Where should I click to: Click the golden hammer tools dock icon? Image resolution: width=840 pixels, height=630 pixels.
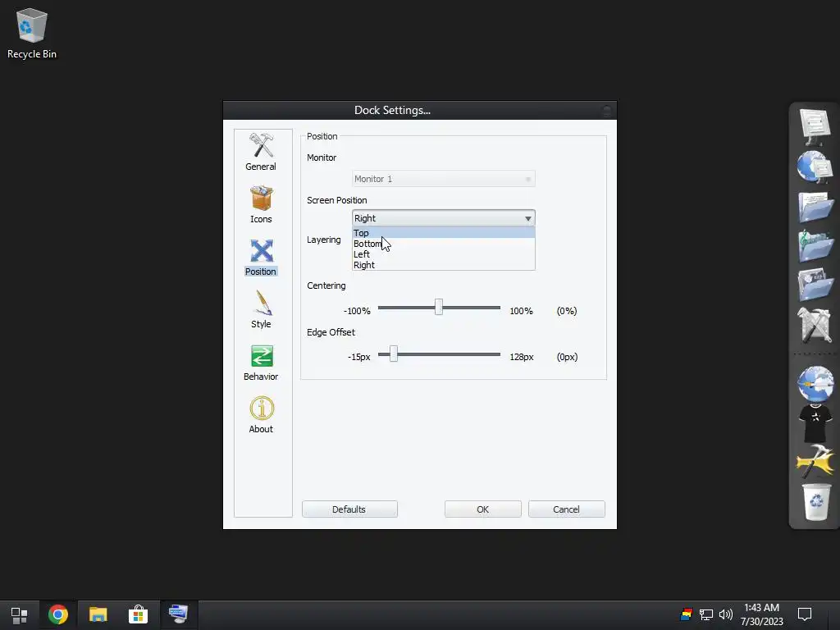pos(815,462)
